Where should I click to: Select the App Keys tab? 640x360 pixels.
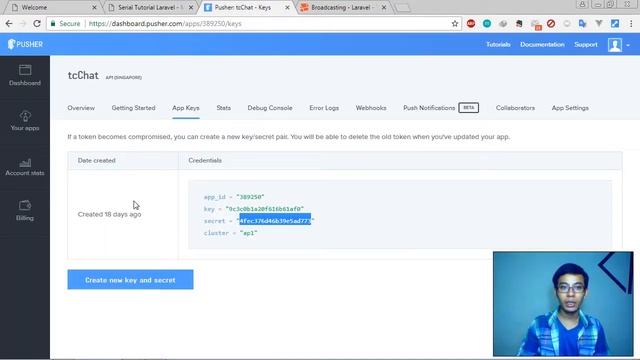point(186,108)
